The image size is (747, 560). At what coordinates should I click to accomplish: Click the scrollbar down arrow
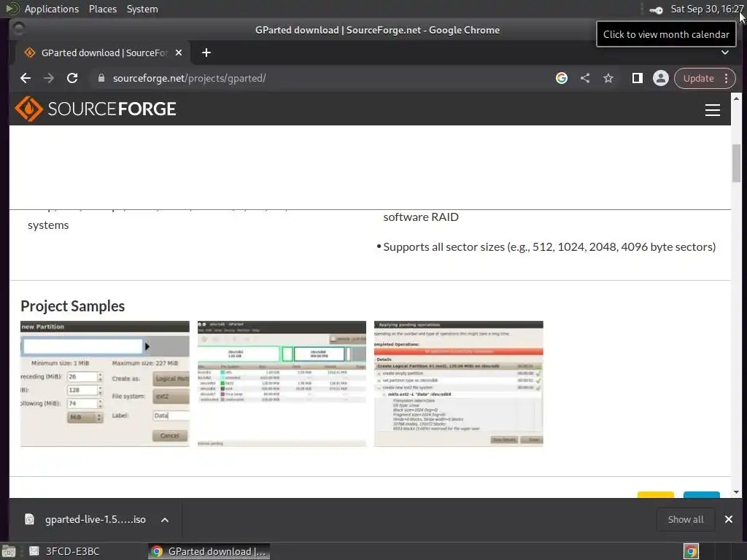737,492
